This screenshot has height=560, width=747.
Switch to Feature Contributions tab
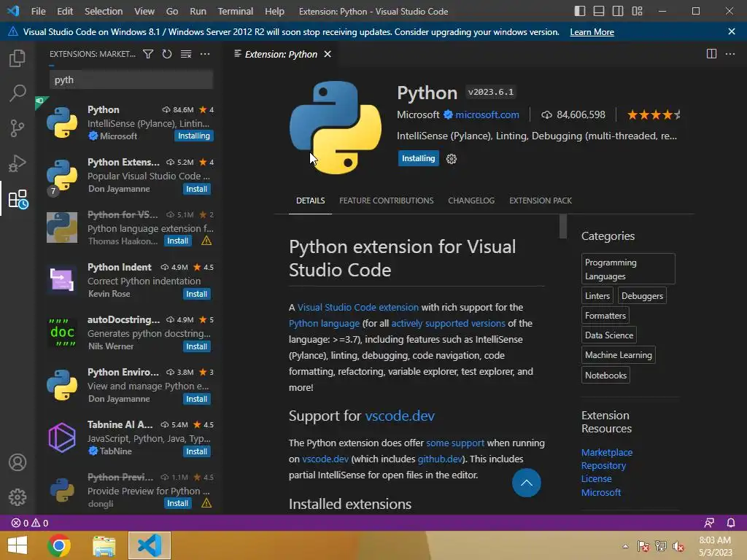[x=387, y=201]
